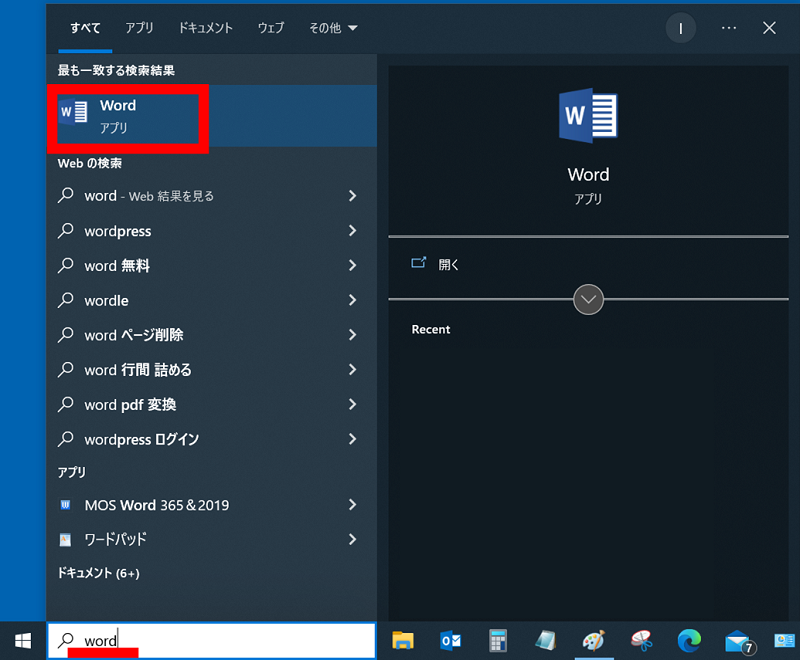This screenshot has width=800, height=660.
Task: Switch to the ウェブ tab
Action: (x=270, y=28)
